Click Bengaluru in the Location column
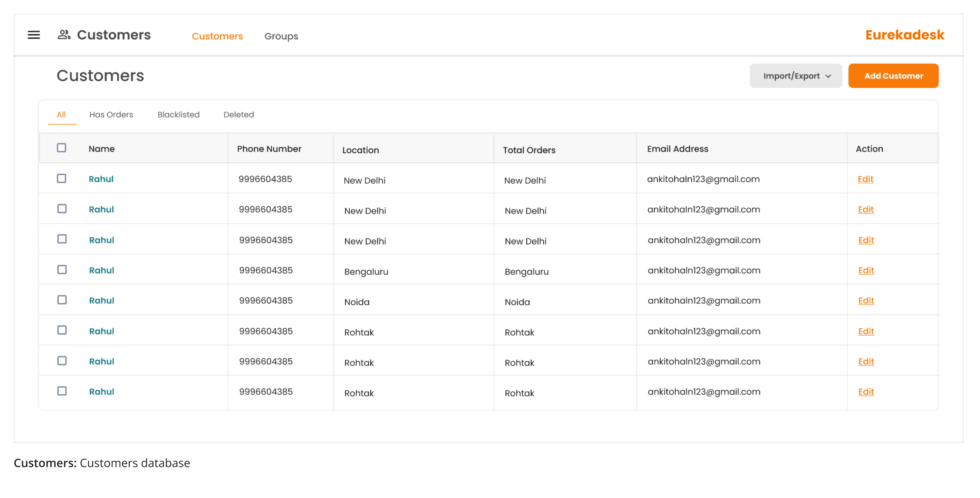The image size is (980, 498). pyautogui.click(x=366, y=272)
